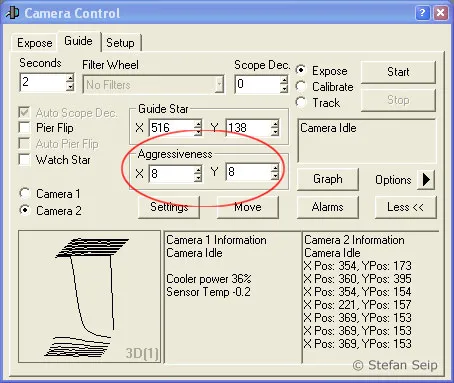Decrease Guide Star X value
The width and height of the screenshot is (454, 383).
pyautogui.click(x=198, y=132)
